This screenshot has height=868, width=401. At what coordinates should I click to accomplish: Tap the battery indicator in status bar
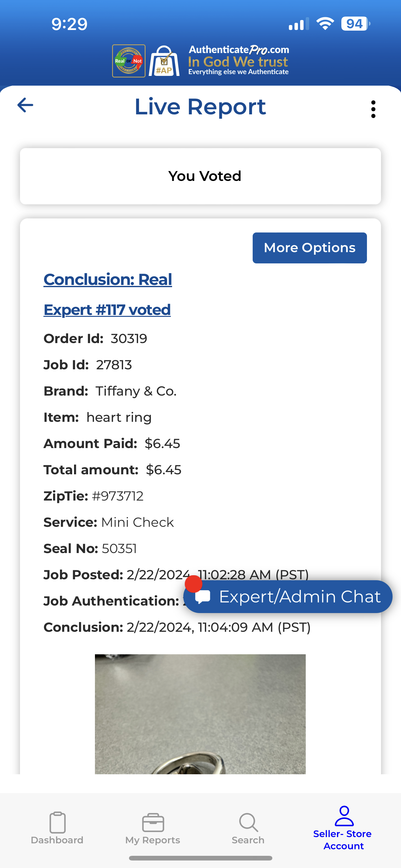click(355, 24)
